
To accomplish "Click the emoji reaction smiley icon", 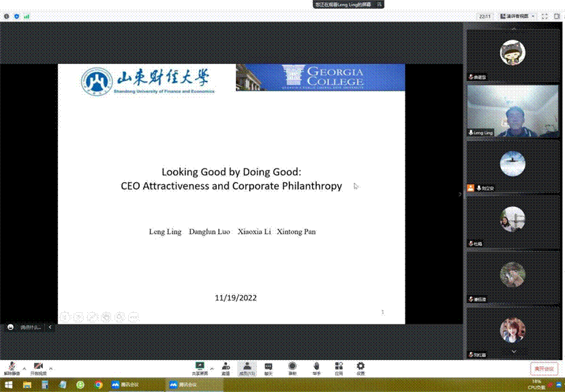I will pyautogui.click(x=11, y=327).
